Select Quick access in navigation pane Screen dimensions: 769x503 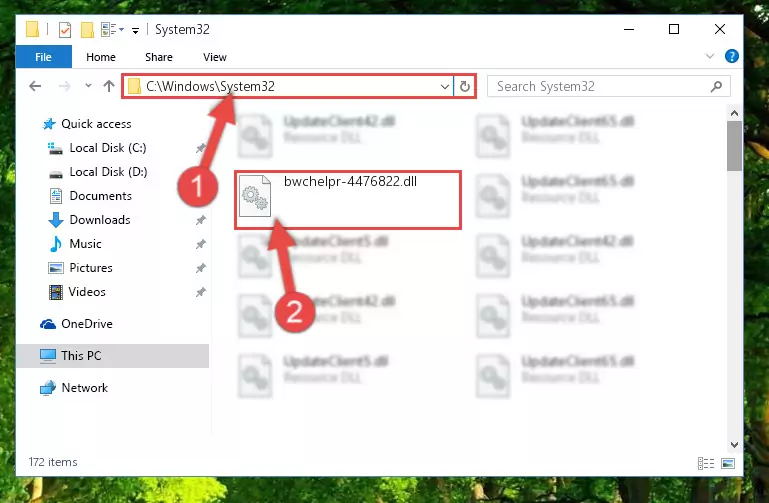click(x=87, y=124)
